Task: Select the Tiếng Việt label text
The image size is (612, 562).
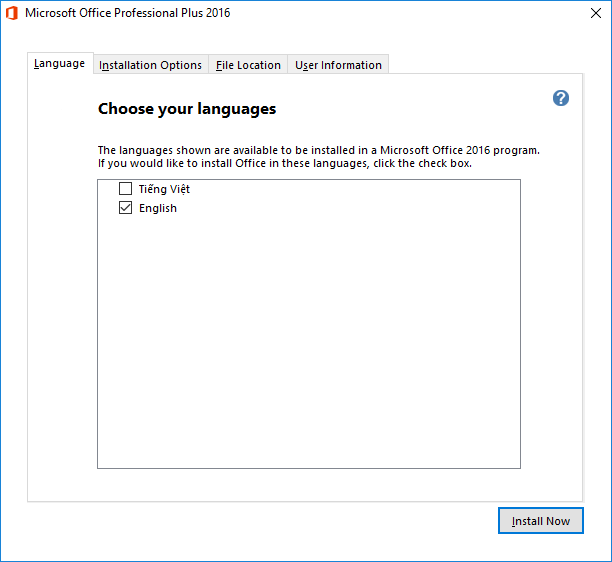Action: [164, 189]
